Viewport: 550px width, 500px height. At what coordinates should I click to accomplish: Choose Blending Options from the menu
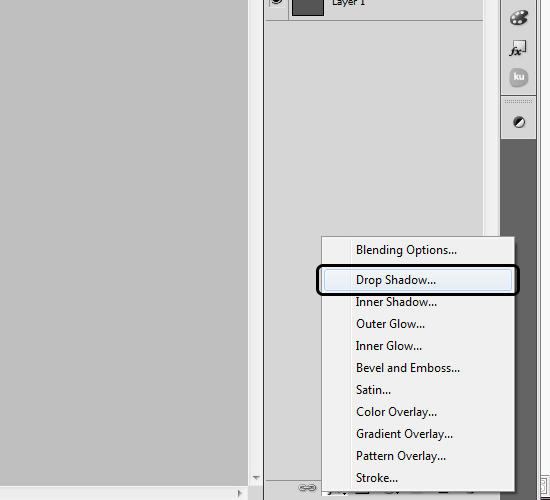click(418, 250)
